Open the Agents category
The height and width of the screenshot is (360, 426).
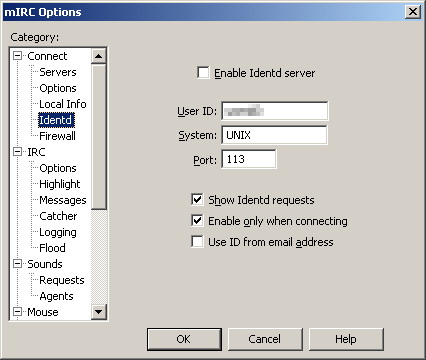point(56,296)
